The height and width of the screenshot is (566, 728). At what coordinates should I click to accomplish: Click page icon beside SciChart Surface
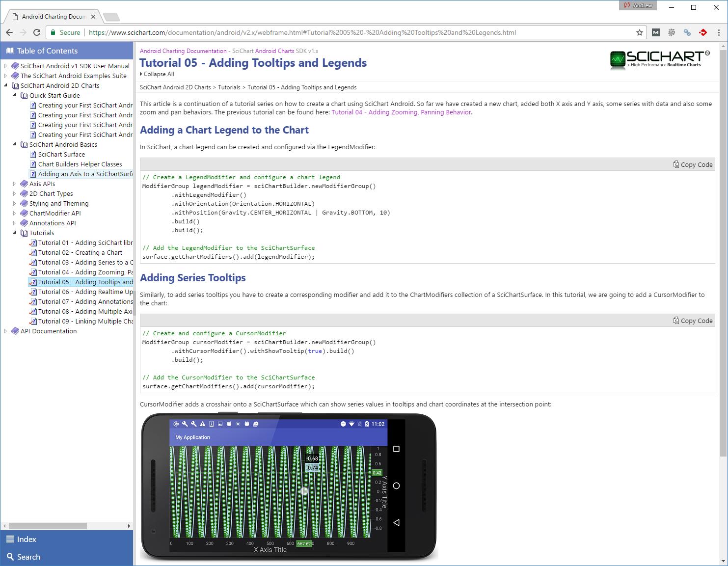tap(33, 154)
